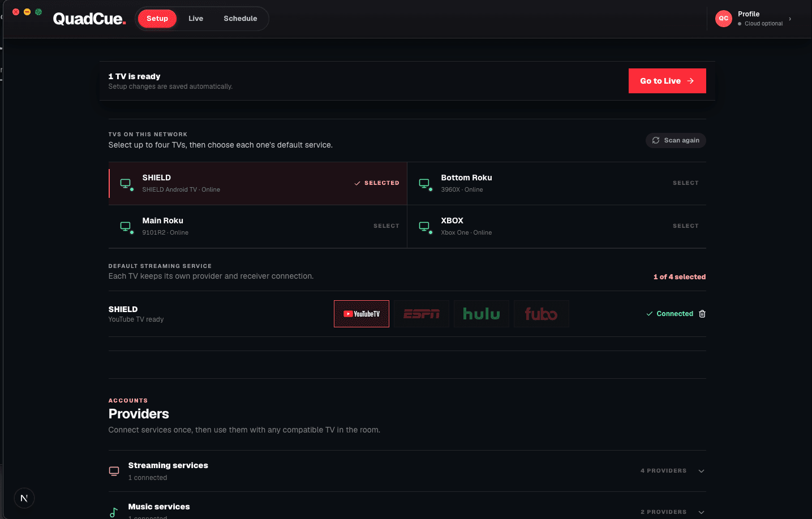
Task: Click the '1 TV is ready' heading
Action: tap(135, 76)
